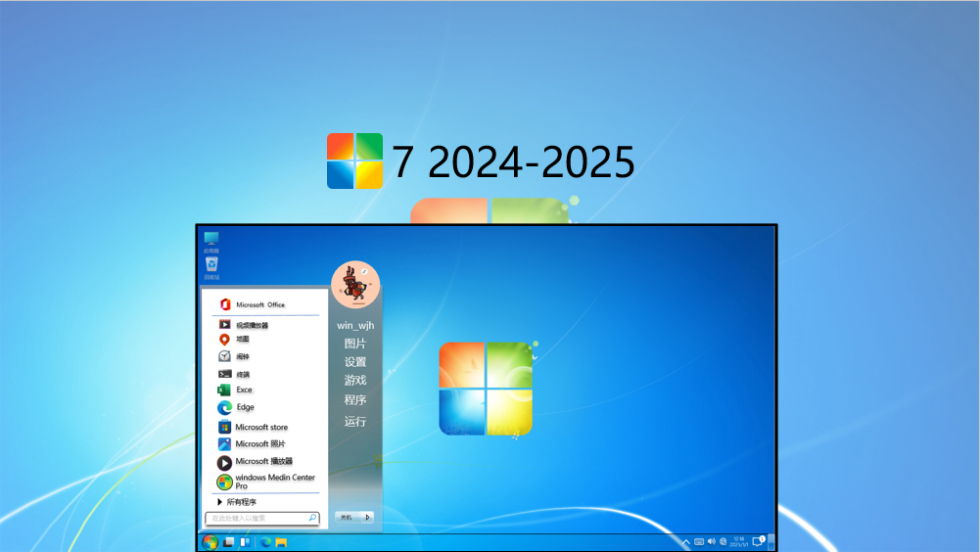
Task: Focus the Start menu search box
Action: 261,519
